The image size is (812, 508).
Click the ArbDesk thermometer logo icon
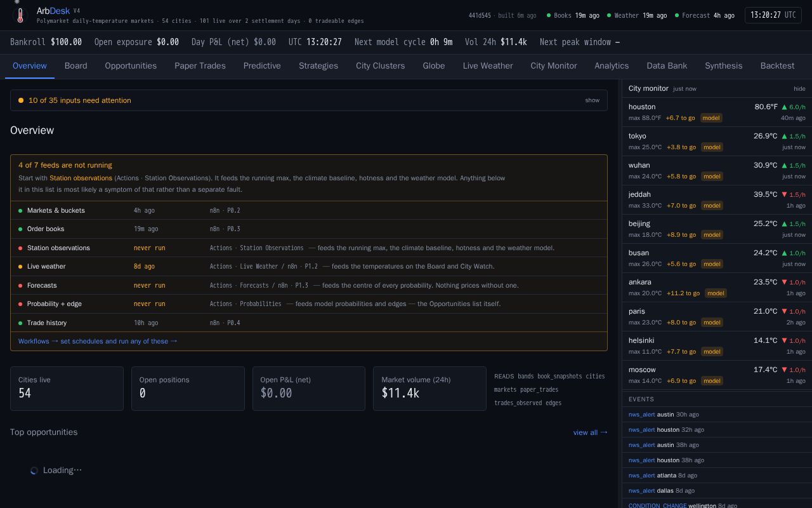click(20, 15)
